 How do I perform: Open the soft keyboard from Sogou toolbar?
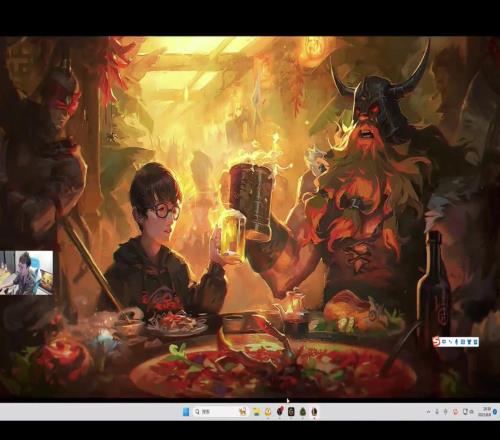coord(463,342)
